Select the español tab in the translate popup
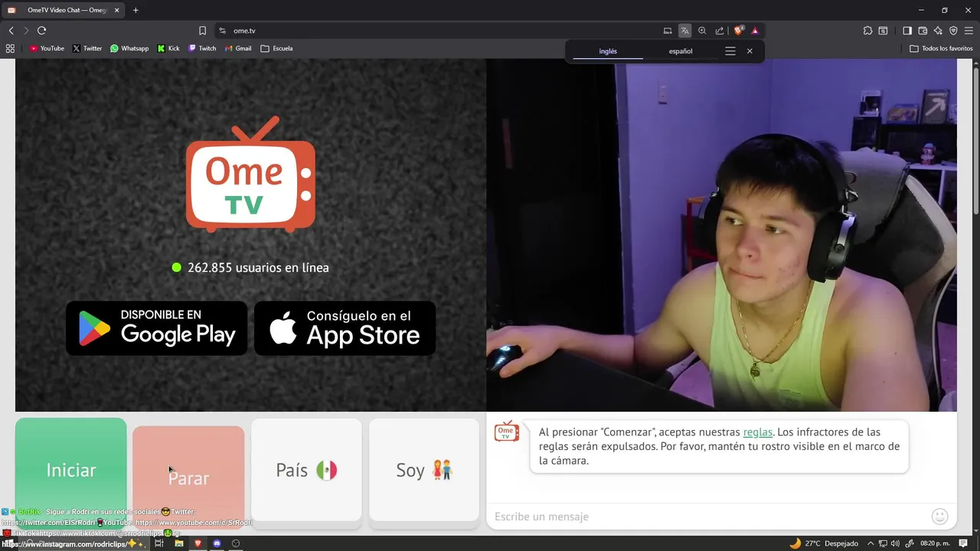The width and height of the screenshot is (980, 551). (x=681, y=51)
